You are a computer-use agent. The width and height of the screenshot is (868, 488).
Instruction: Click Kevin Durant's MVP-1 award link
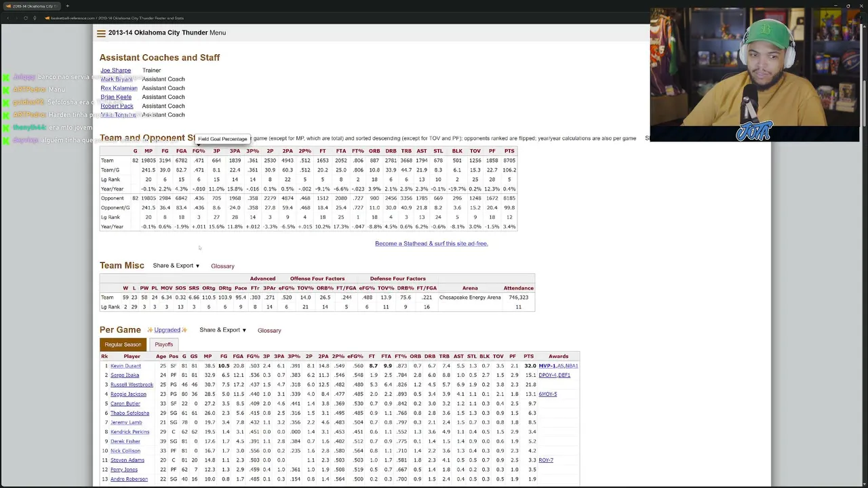click(547, 366)
